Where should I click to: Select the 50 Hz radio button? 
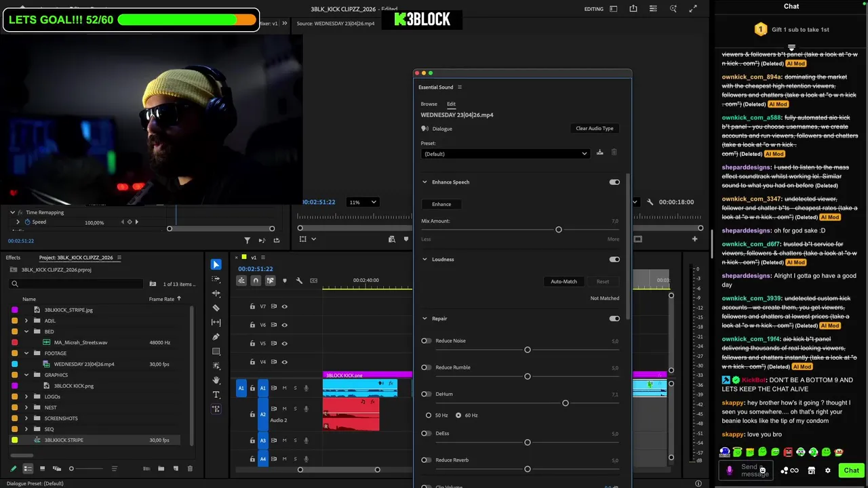pyautogui.click(x=428, y=415)
